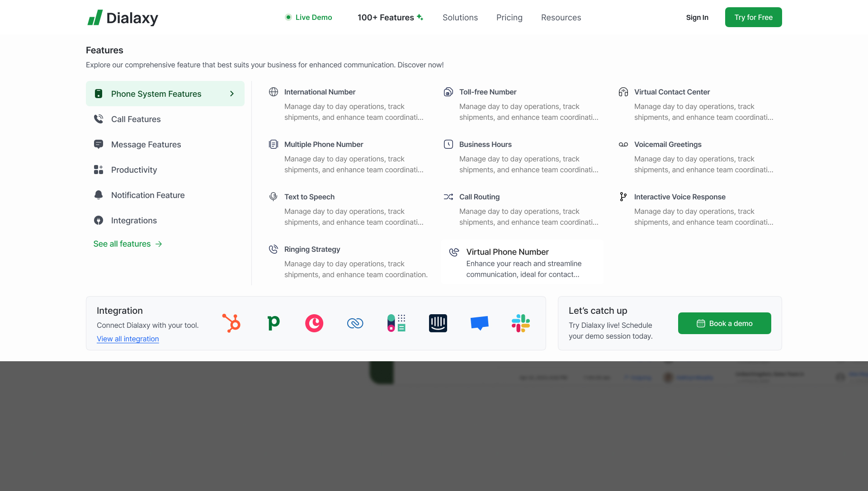The image size is (868, 491).
Task: Click the Interactive Voice Response branch icon
Action: point(623,197)
